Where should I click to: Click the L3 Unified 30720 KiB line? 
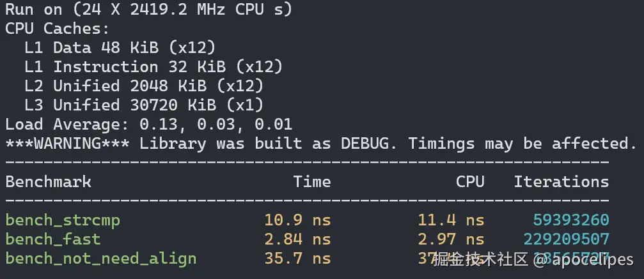pyautogui.click(x=144, y=105)
